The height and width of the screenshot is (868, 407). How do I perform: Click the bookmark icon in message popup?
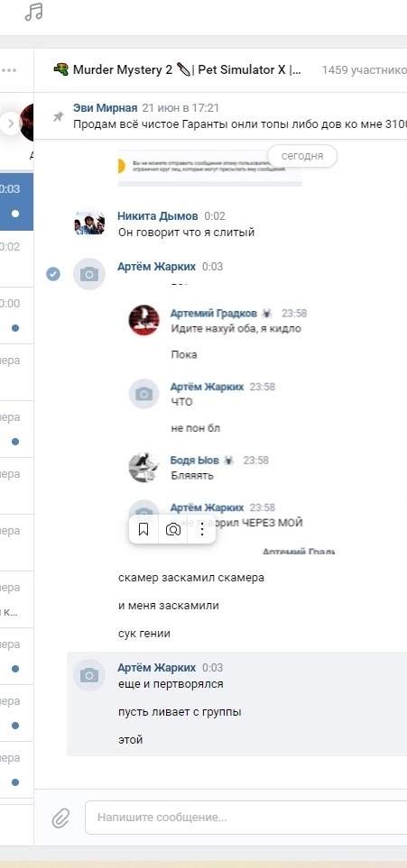(143, 530)
